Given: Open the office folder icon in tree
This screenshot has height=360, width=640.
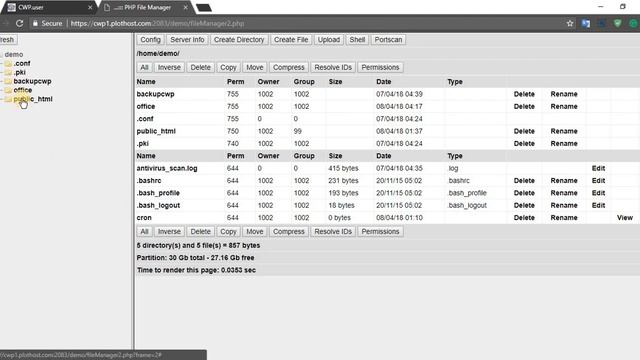Looking at the screenshot, I should pyautogui.click(x=8, y=90).
